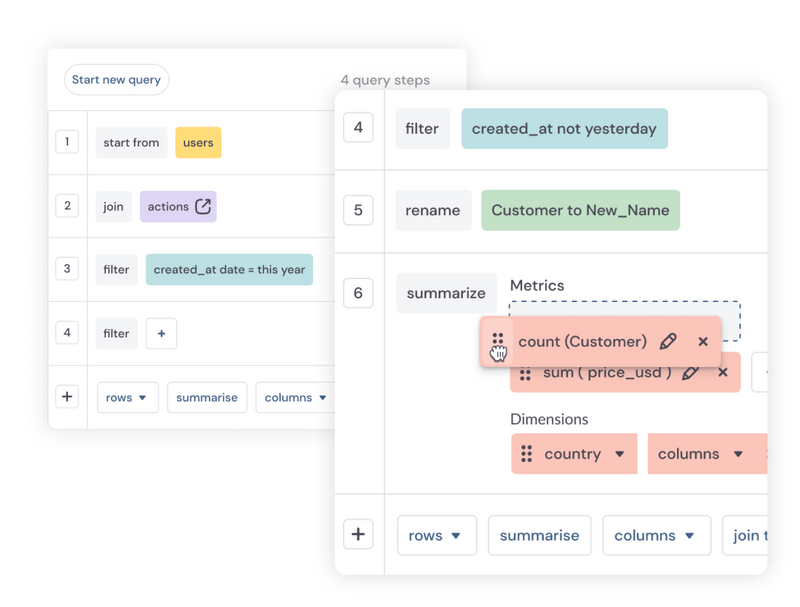Image resolution: width=800 pixels, height=607 pixels.
Task: Click the join button at bottom right
Action: (x=752, y=534)
